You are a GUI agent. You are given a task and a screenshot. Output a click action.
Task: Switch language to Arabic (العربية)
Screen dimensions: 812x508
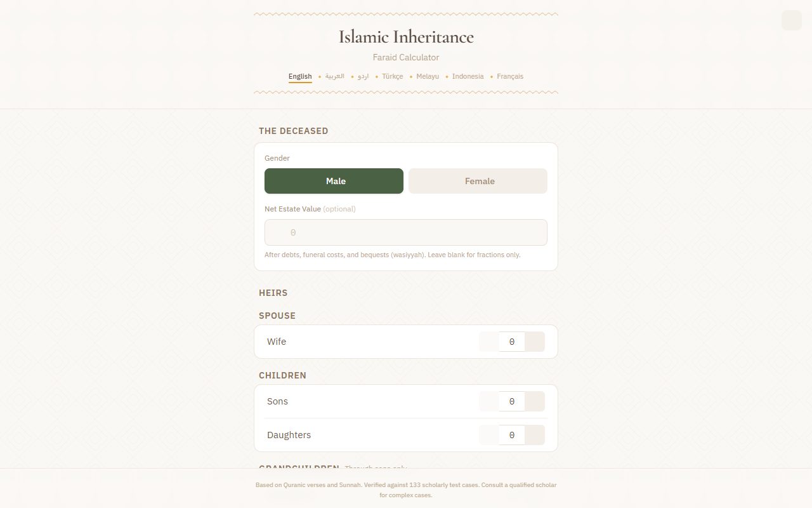pyautogui.click(x=334, y=77)
